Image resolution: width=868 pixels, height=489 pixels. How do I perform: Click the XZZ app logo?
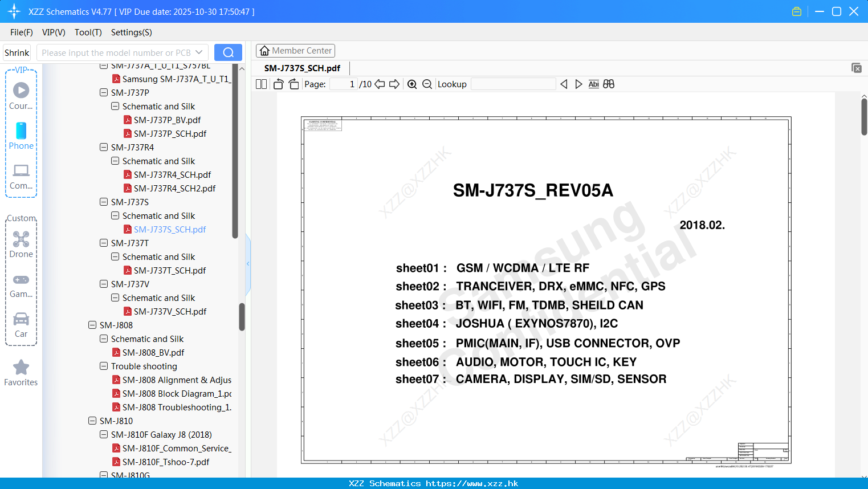coord(14,11)
